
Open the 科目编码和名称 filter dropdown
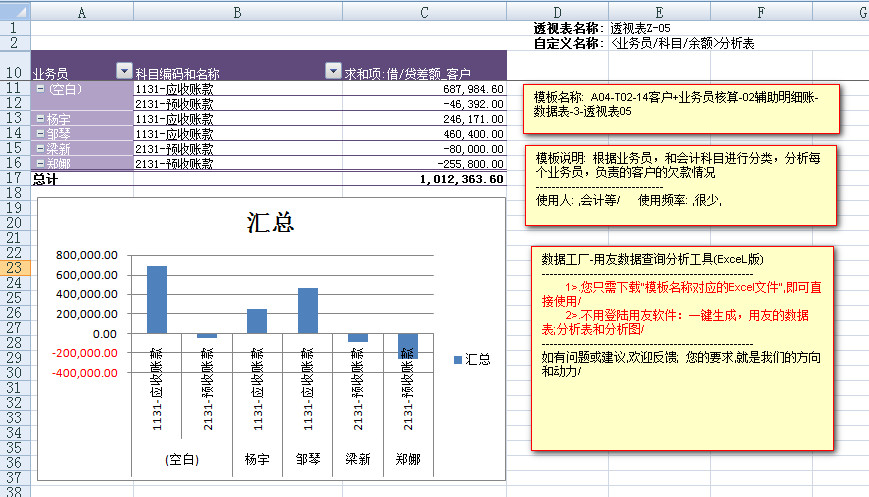tap(334, 71)
